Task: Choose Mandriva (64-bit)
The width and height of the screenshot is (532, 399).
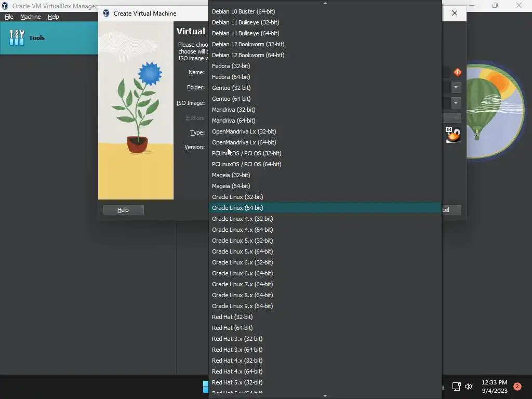Action: pyautogui.click(x=325, y=121)
